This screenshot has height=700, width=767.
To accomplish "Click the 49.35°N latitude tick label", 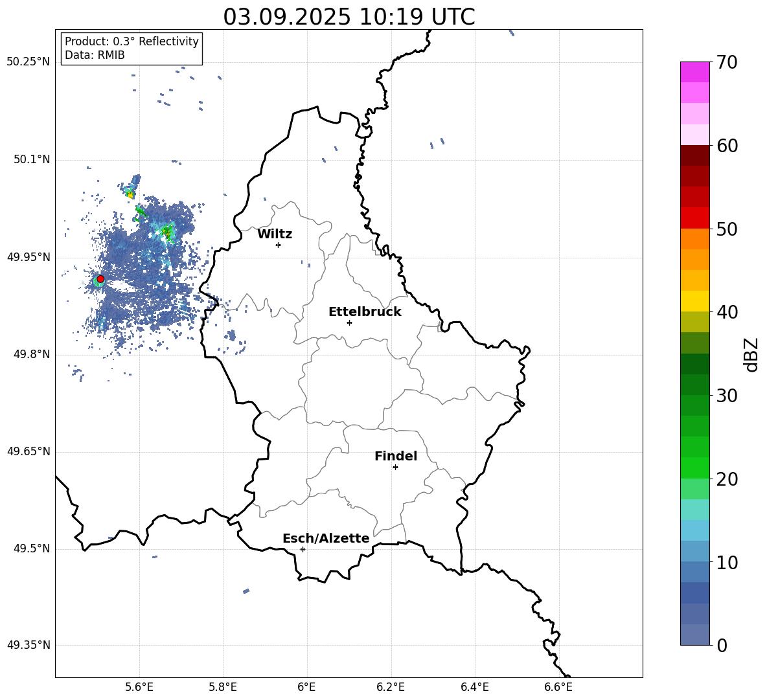I will pos(29,645).
